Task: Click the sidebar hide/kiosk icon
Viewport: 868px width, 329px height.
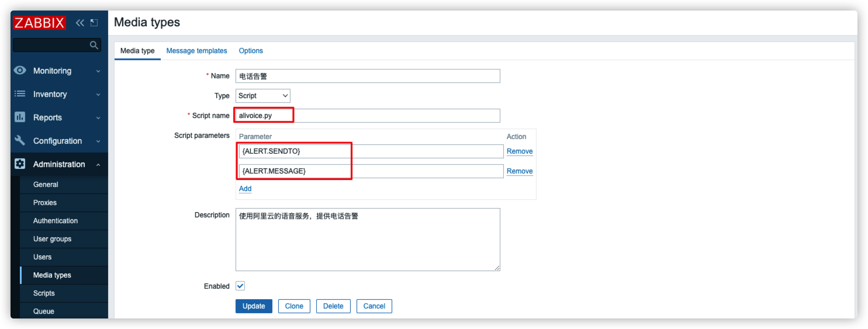Action: click(94, 23)
